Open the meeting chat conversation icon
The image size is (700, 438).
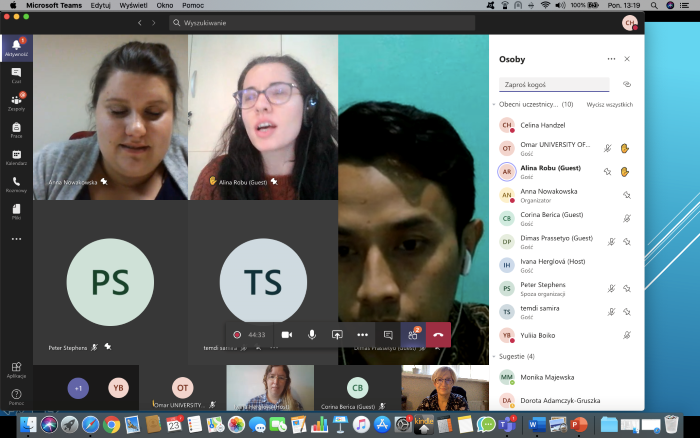click(x=388, y=335)
